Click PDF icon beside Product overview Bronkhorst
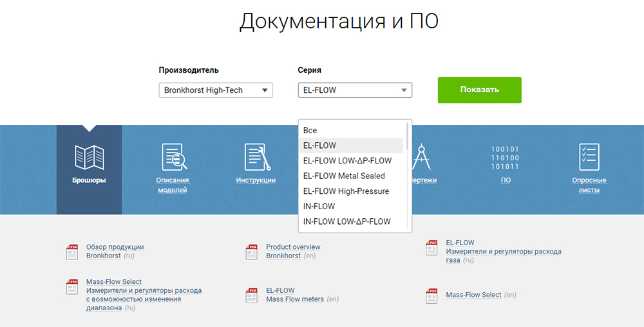Screen dimensions: 644x327 (x=251, y=252)
